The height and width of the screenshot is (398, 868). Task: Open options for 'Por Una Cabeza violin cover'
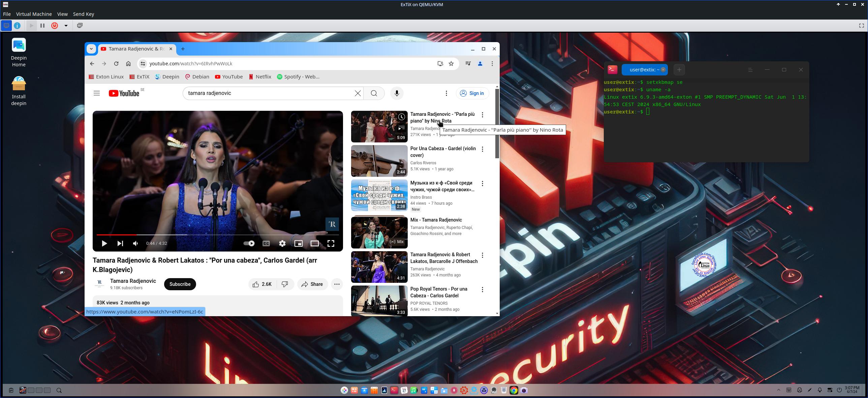(x=483, y=149)
